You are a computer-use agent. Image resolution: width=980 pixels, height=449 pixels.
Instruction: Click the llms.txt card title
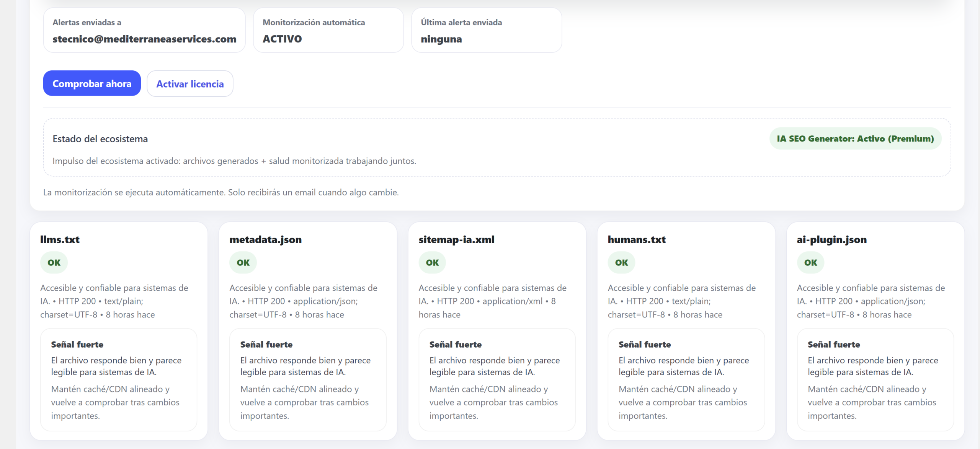point(60,239)
